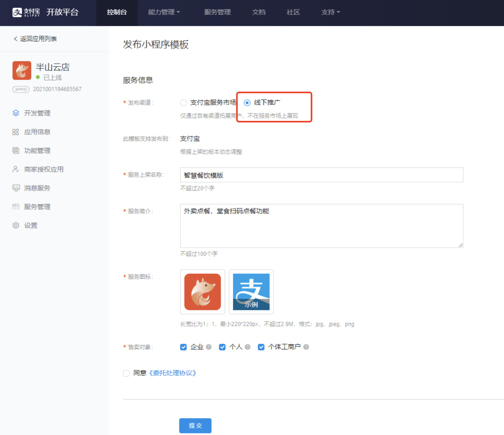Click the 设置 gear icon
This screenshot has height=435, width=504.
(x=16, y=225)
